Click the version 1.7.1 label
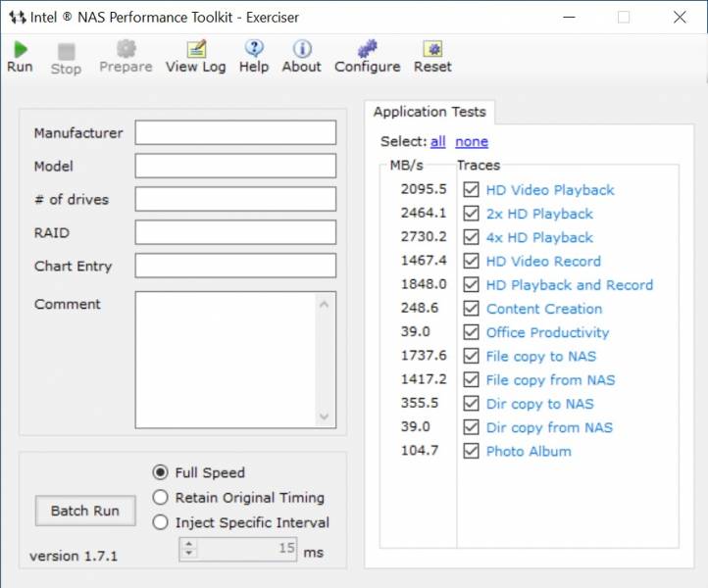The width and height of the screenshot is (708, 588). coord(74,556)
